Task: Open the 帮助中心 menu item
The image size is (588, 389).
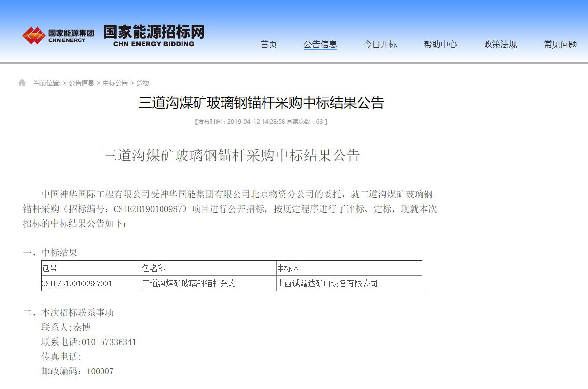Action: click(x=440, y=44)
